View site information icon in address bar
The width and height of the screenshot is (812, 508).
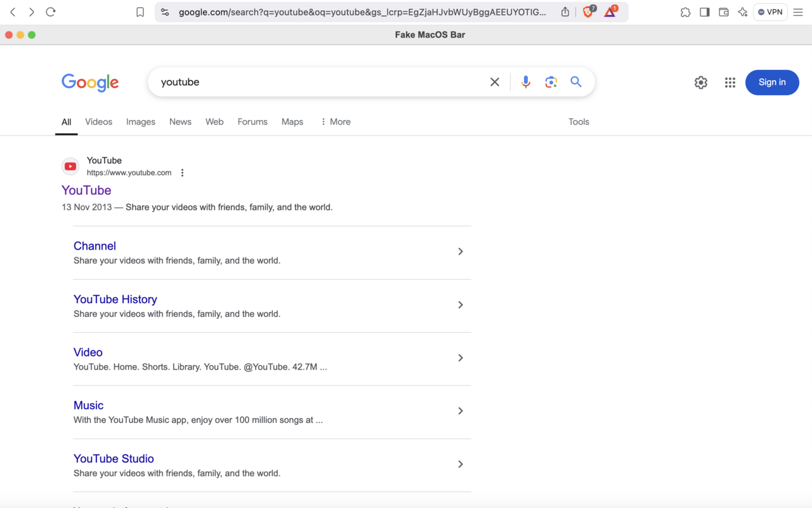tap(165, 12)
